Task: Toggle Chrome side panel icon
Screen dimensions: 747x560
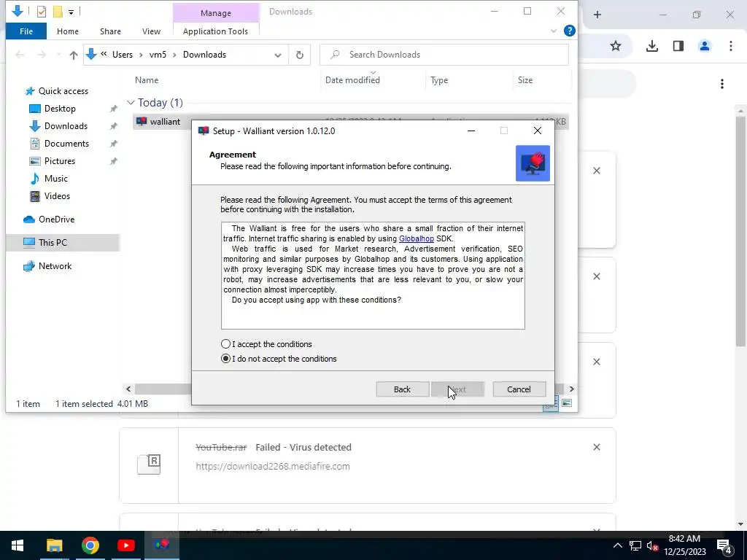Action: tap(678, 46)
